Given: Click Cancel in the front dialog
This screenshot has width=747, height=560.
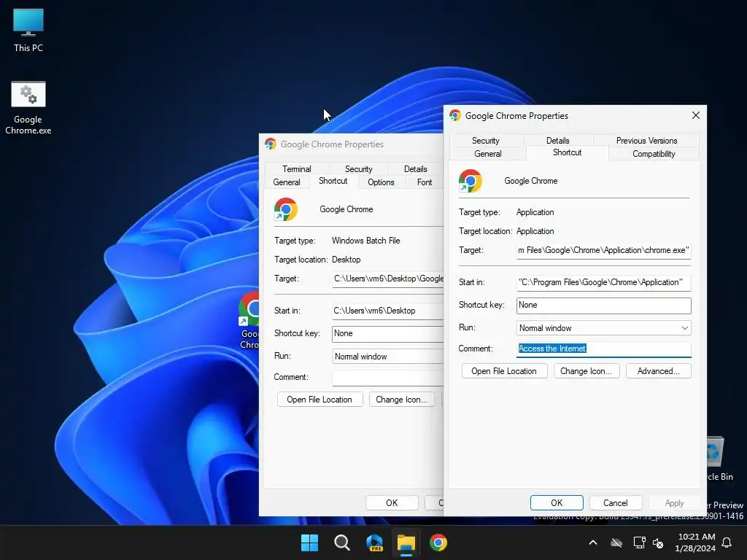Looking at the screenshot, I should [x=616, y=503].
